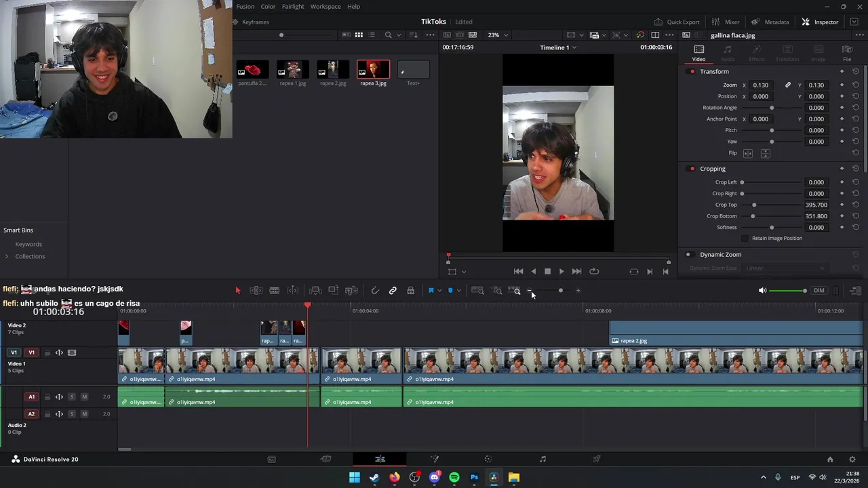868x488 pixels.
Task: Switch to the Inspector File tab
Action: click(847, 54)
